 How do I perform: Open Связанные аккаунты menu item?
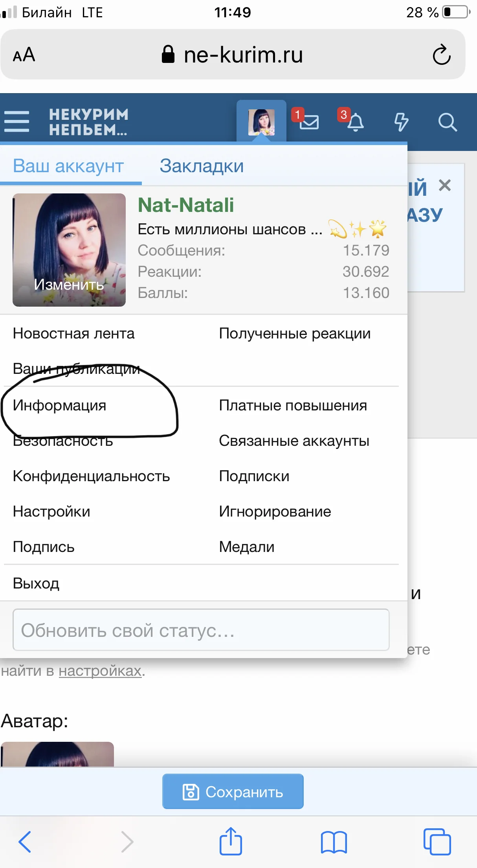coord(294,441)
